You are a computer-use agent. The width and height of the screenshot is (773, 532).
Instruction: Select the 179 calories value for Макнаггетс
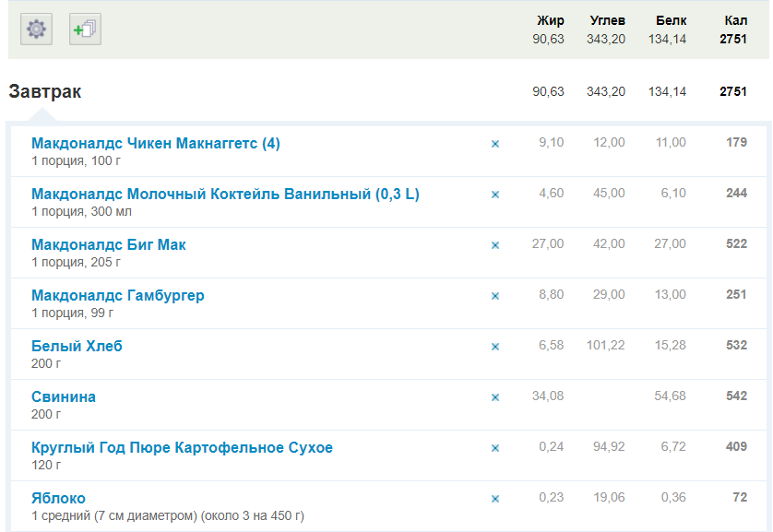click(x=736, y=142)
